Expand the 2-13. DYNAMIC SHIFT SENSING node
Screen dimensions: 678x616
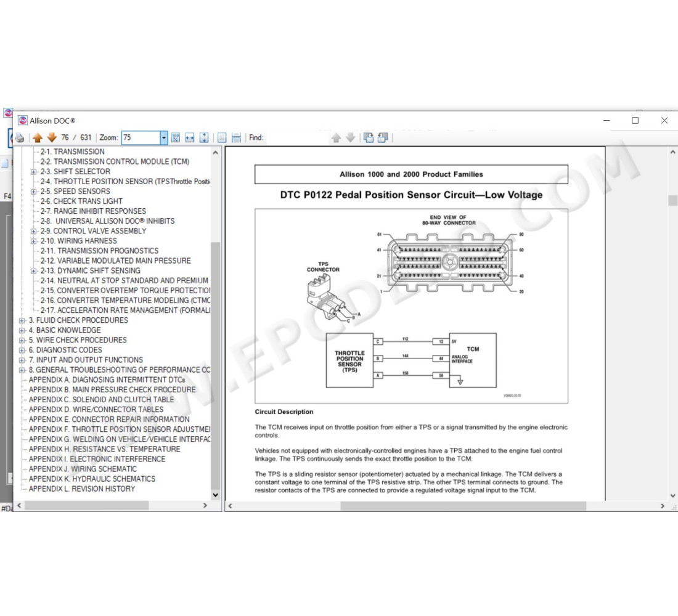(34, 272)
